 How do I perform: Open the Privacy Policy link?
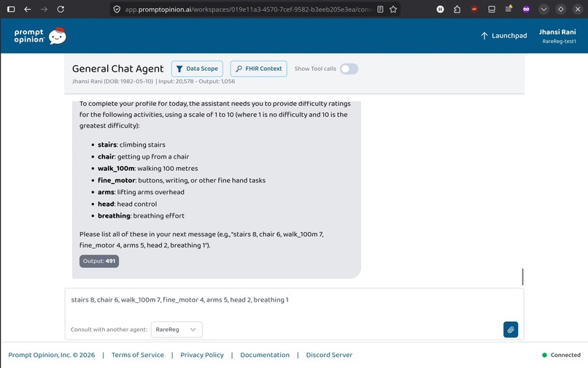[x=202, y=355]
